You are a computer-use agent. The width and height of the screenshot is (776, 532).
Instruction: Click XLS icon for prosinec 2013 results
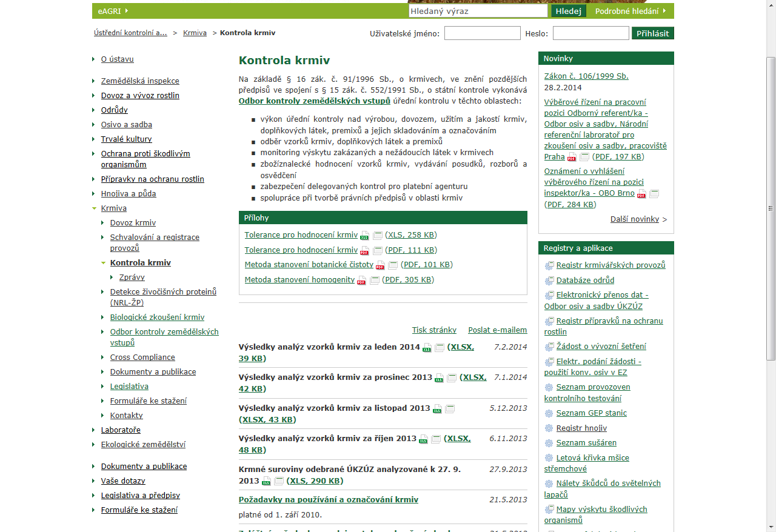tap(439, 378)
